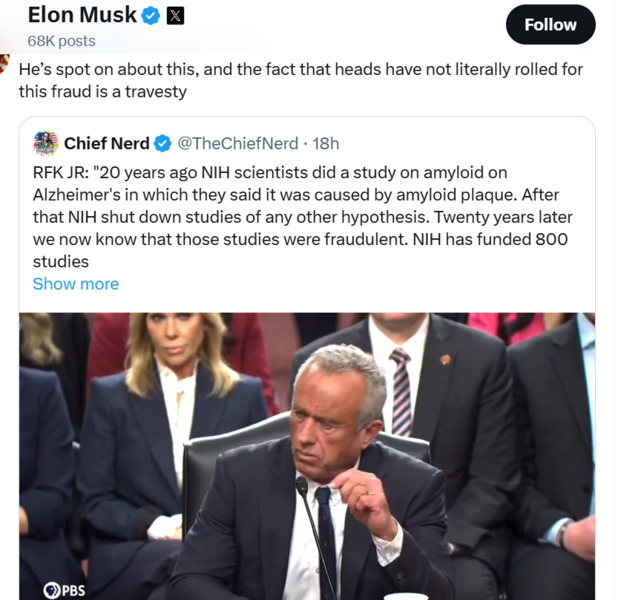This screenshot has width=621, height=600.
Task: Click Elon Musk's blue verified badge
Action: coord(151,15)
